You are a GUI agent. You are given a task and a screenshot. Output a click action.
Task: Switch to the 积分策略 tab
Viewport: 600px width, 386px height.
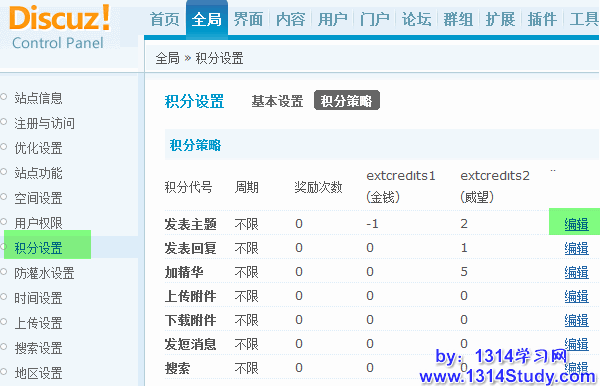[x=347, y=100]
